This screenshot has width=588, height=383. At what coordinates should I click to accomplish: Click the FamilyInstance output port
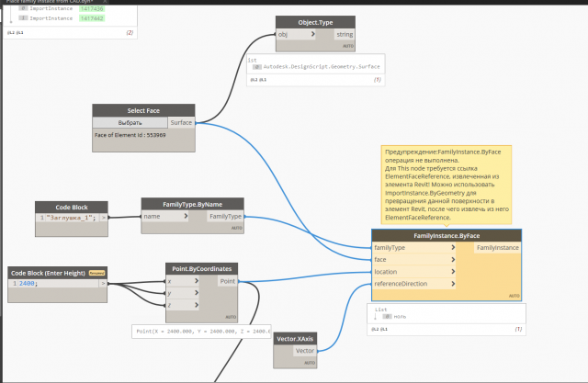pyautogui.click(x=498, y=247)
